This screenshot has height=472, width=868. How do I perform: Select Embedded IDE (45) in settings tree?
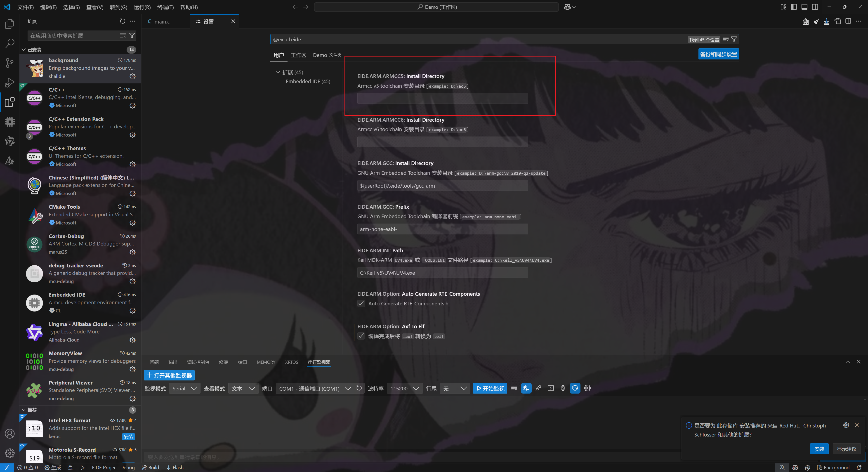(308, 81)
